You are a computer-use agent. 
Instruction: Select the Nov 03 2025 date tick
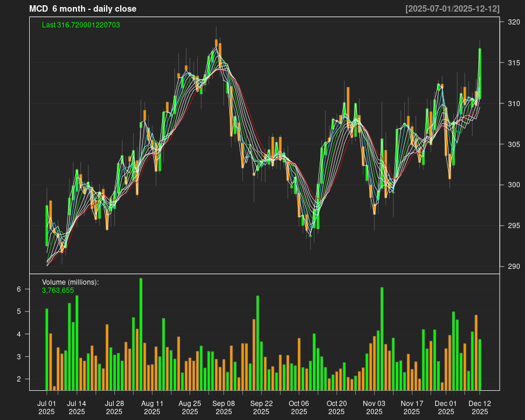click(374, 407)
